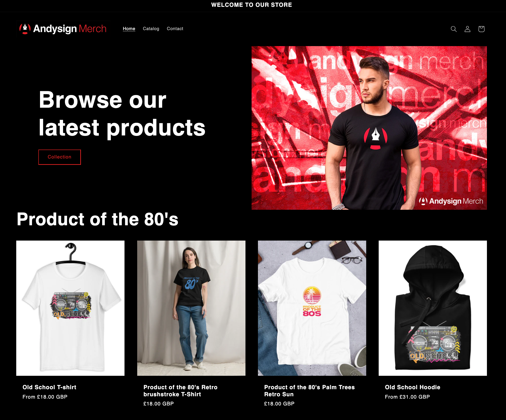
Task: Click the Collection button
Action: (60, 157)
